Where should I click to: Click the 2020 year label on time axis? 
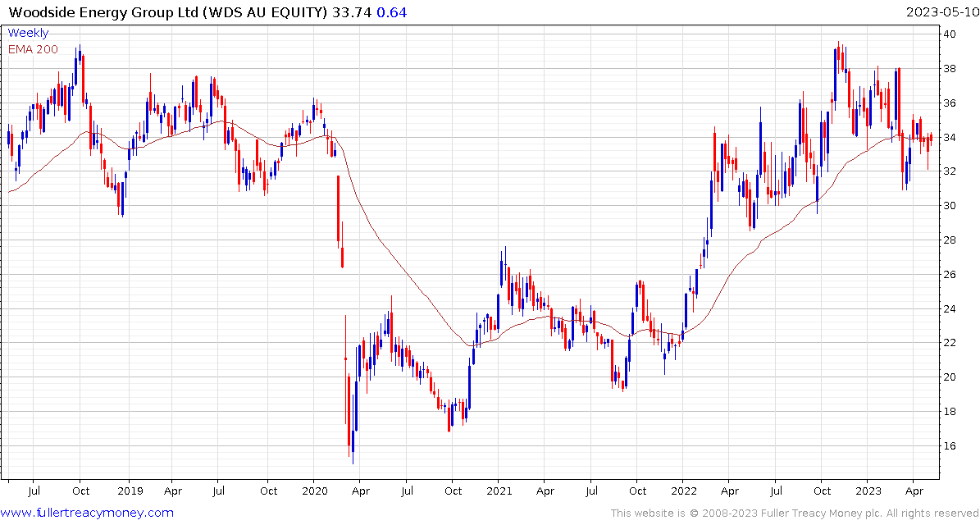click(x=313, y=491)
